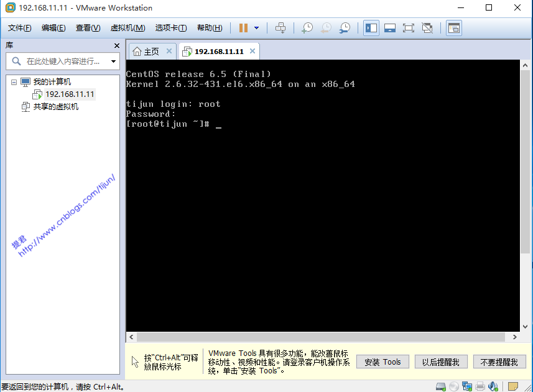Click vertical scrollbar down arrow

(525, 327)
